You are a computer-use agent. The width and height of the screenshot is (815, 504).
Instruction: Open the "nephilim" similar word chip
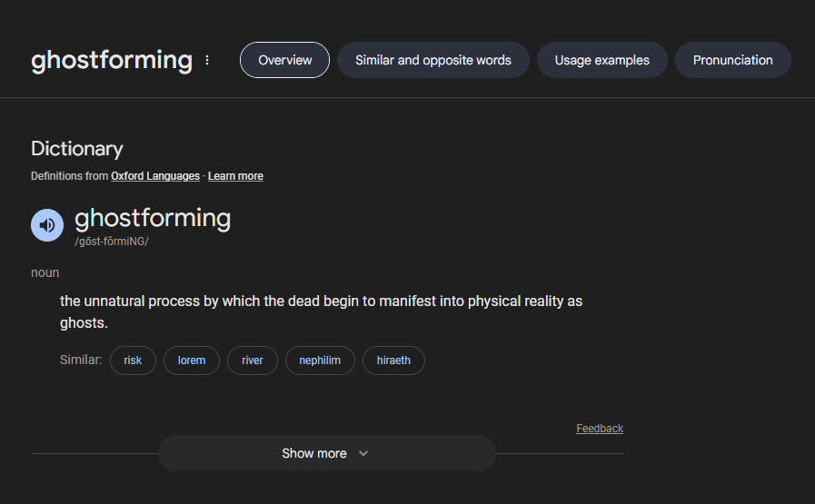pos(320,361)
